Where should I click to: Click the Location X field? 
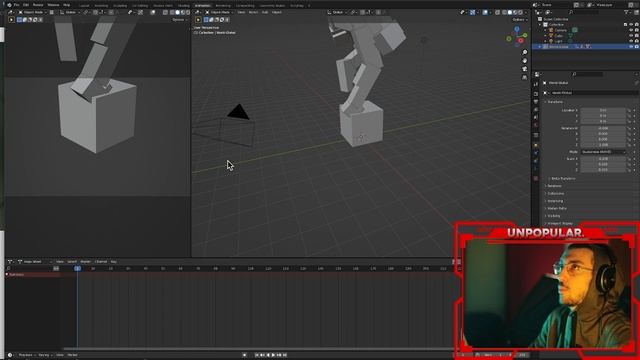click(x=603, y=110)
